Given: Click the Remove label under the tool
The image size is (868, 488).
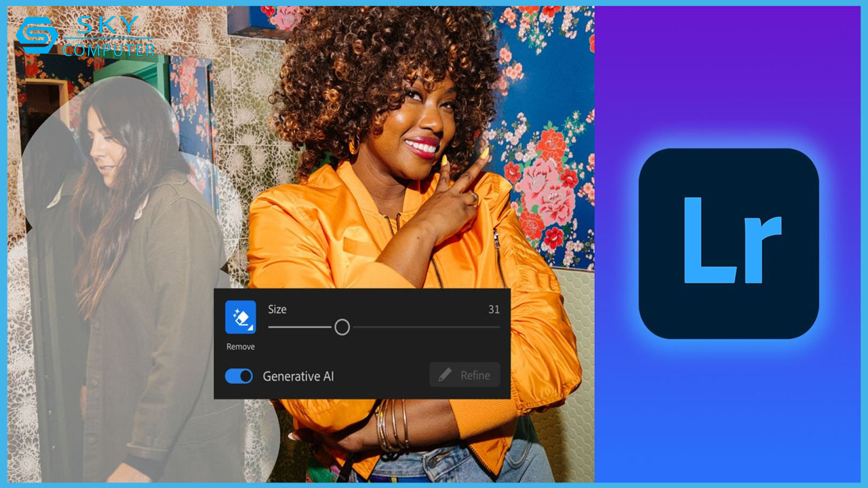Looking at the screenshot, I should click(240, 347).
